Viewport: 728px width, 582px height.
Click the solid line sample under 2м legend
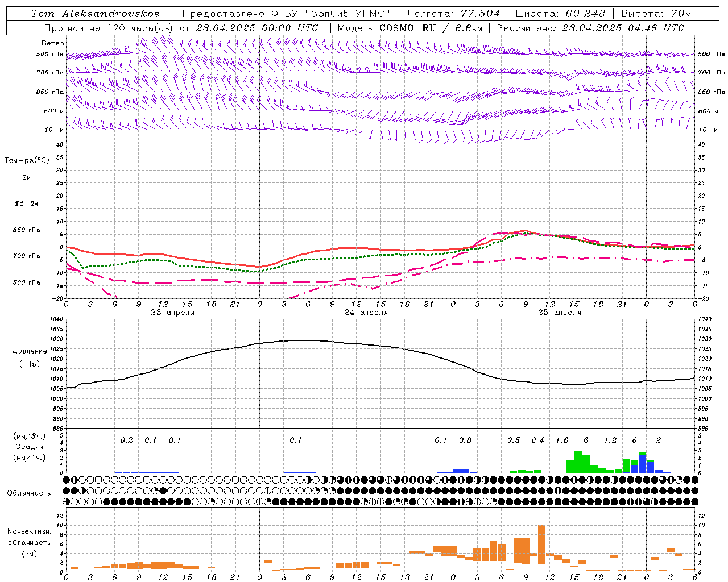(x=26, y=184)
